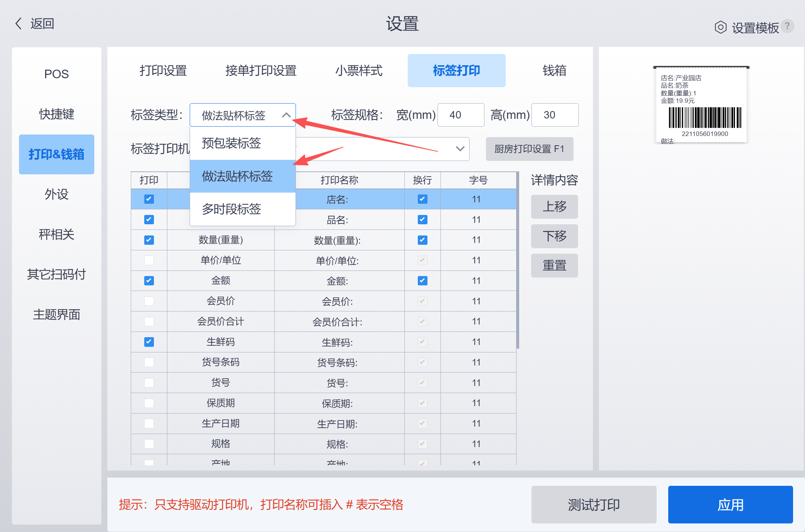Click the question mark help icon
Viewport: 805px width, 532px height.
click(x=787, y=26)
